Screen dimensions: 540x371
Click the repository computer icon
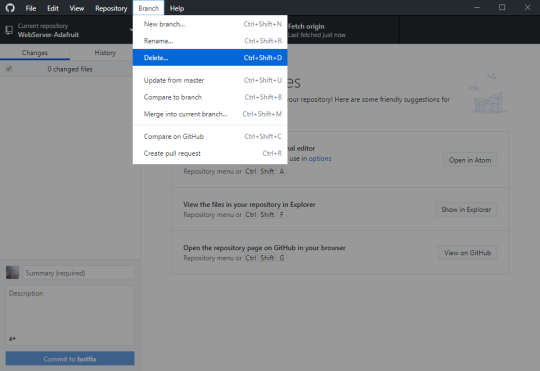9,30
